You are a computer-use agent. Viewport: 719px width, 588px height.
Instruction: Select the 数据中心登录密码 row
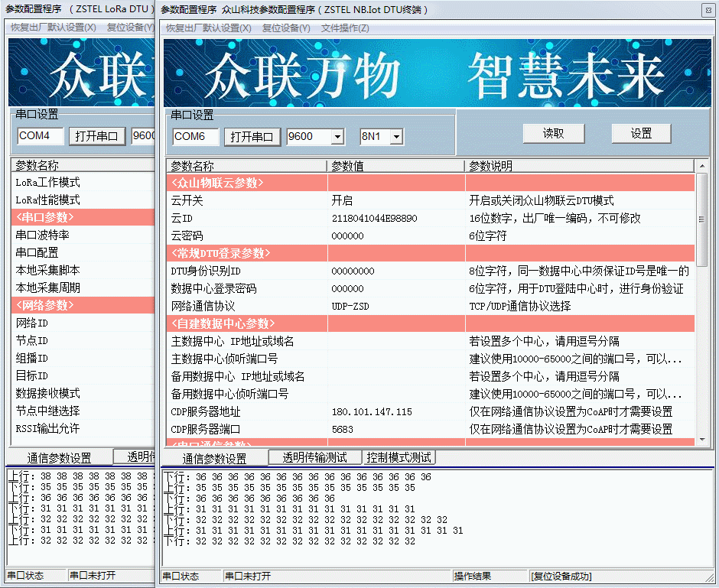[x=431, y=288]
